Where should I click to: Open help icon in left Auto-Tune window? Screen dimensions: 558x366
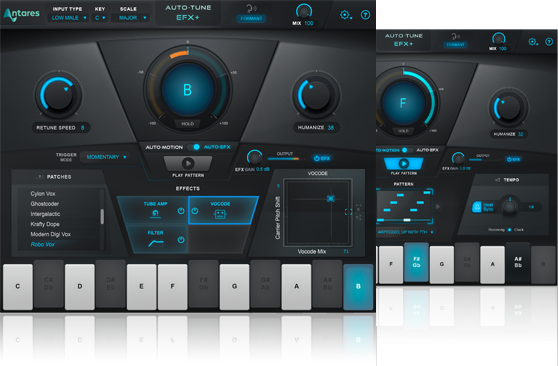coord(365,15)
